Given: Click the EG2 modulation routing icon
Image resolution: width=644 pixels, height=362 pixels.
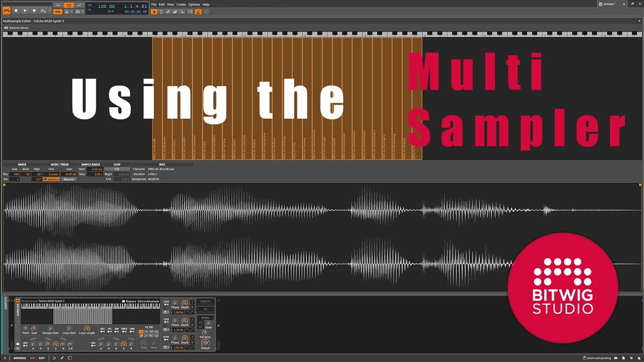Looking at the screenshot, I should [93, 346].
